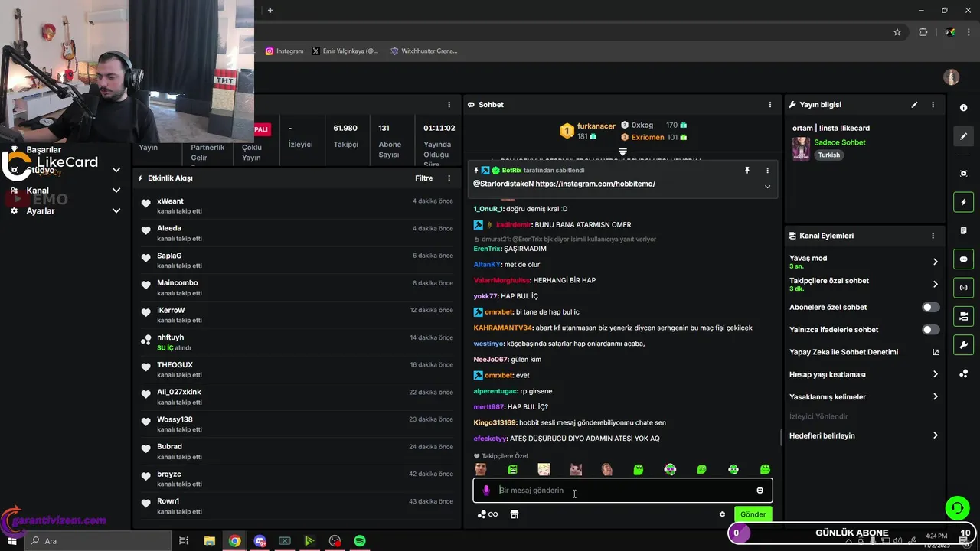Open the info icon in right sidebar
980x551 pixels.
coord(963,108)
